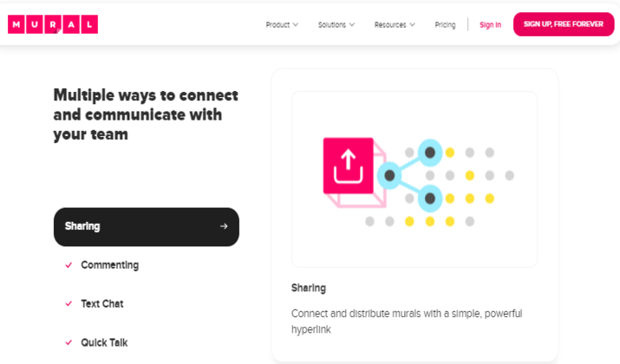Viewport: 620px width, 364px height.
Task: Open the Pricing page from the navigation
Action: tap(445, 25)
